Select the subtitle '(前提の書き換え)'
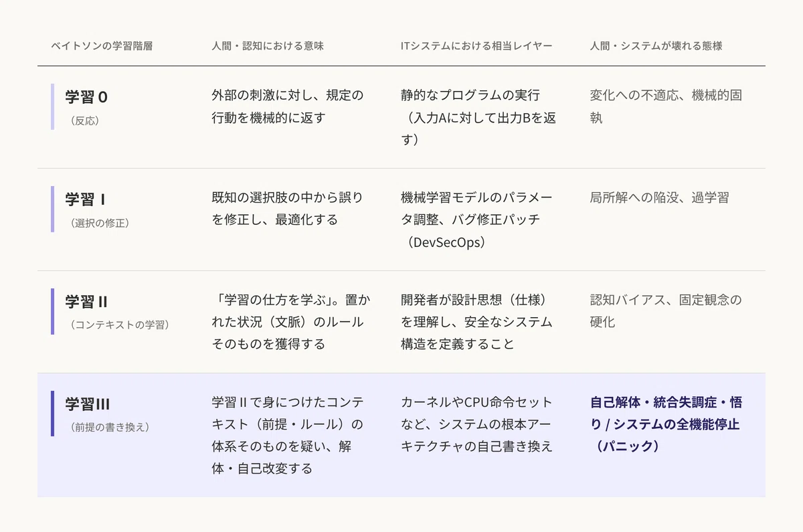This screenshot has width=803, height=532. [110, 428]
